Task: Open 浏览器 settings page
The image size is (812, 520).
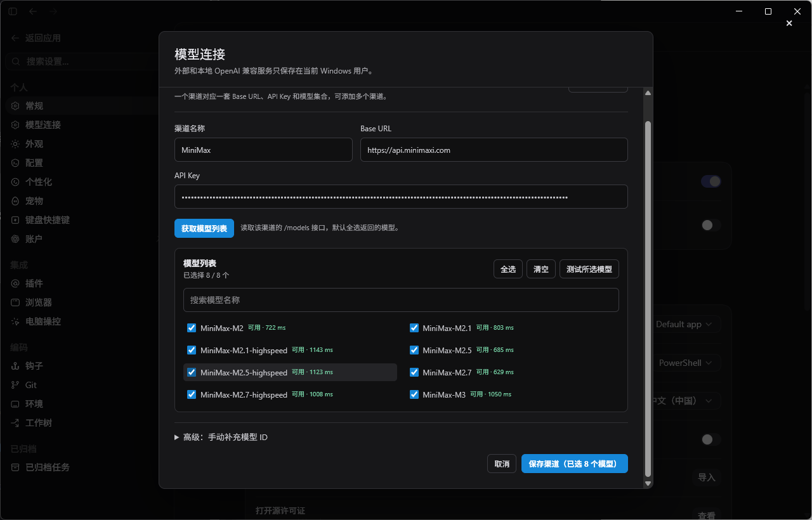Action: (81, 302)
